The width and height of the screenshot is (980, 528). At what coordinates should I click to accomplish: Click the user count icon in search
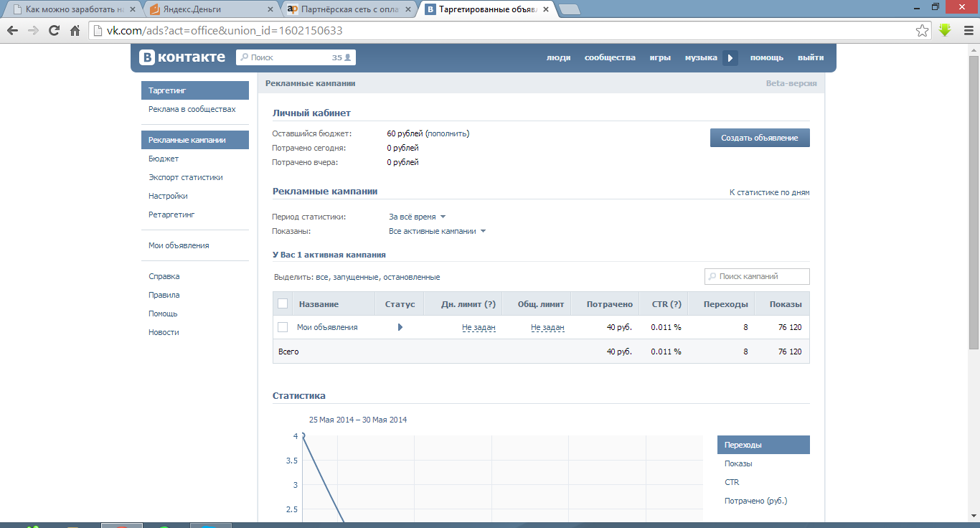tap(348, 57)
